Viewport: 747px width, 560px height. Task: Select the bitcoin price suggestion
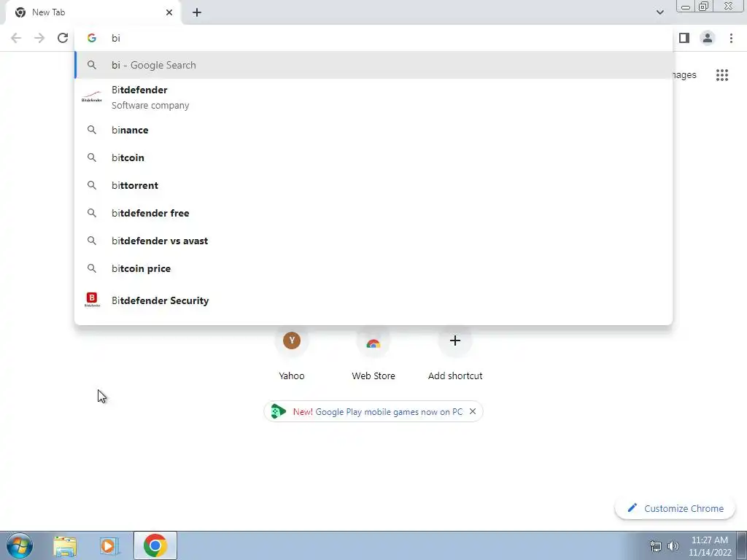click(373, 268)
